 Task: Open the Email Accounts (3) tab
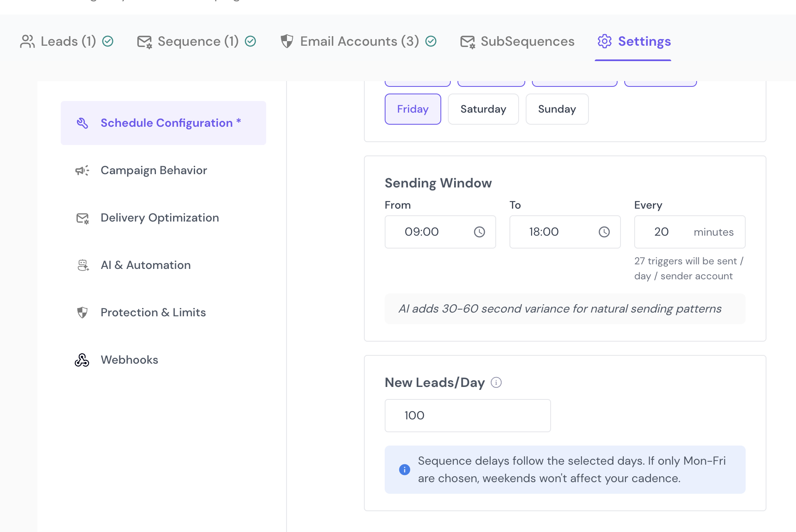358,41
